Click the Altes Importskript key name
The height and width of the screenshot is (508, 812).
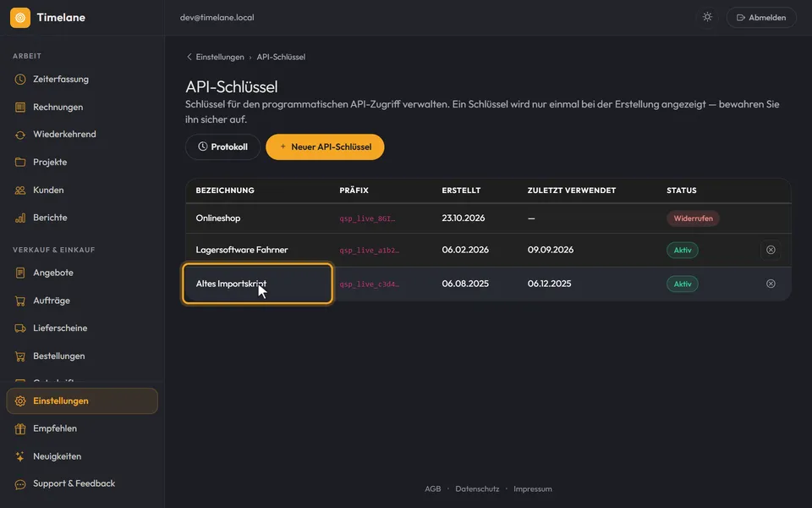[231, 284]
